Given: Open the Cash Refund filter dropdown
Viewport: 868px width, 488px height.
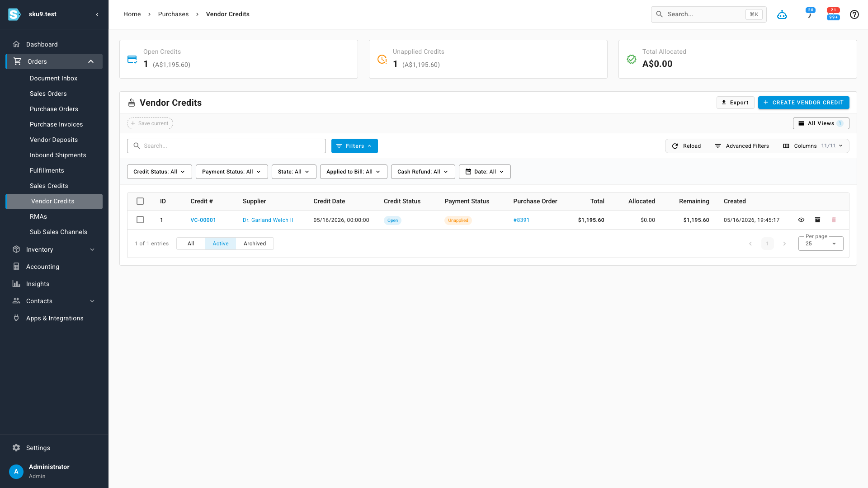Looking at the screenshot, I should [423, 172].
